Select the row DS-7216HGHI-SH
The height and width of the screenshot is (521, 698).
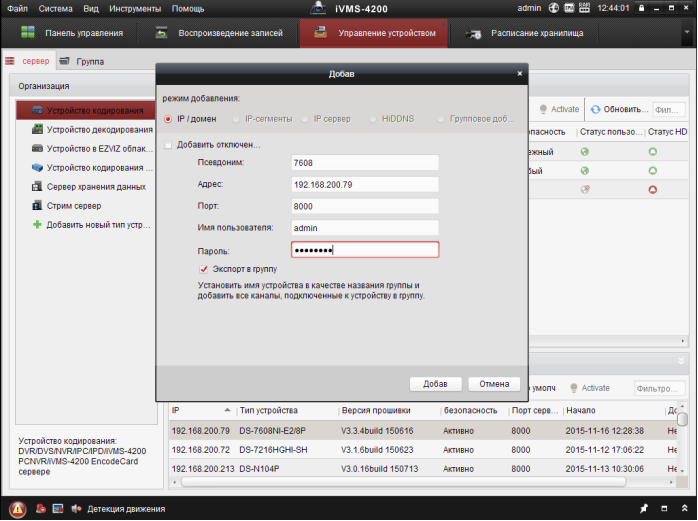pos(423,450)
